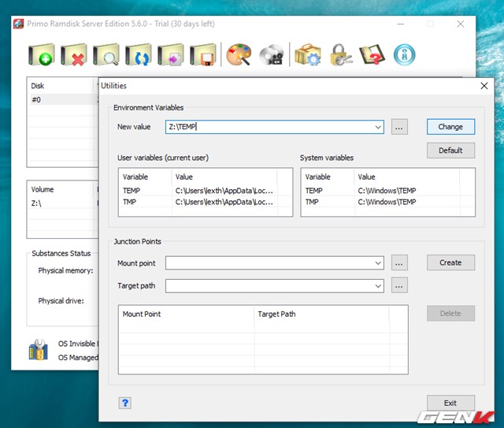Close the Utilities dialog
The image size is (504, 428).
point(484,86)
